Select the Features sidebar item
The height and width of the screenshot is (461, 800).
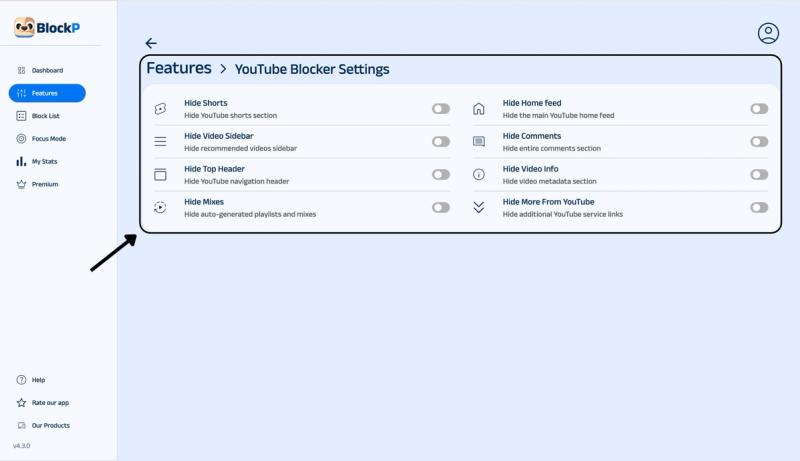point(47,93)
